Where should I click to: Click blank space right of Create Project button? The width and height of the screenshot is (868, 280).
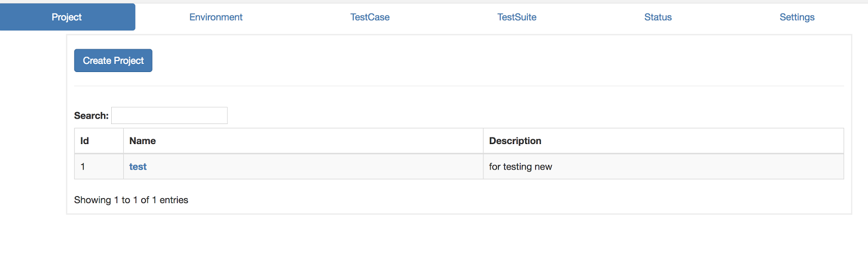point(434,61)
